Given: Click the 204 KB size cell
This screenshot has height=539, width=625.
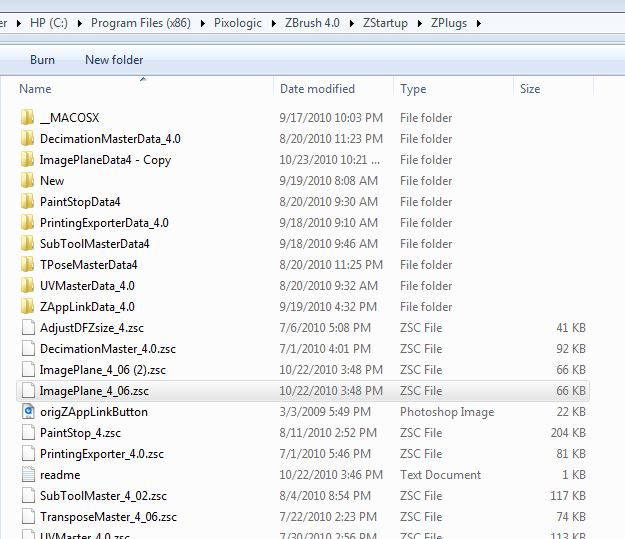Looking at the screenshot, I should coord(568,433).
